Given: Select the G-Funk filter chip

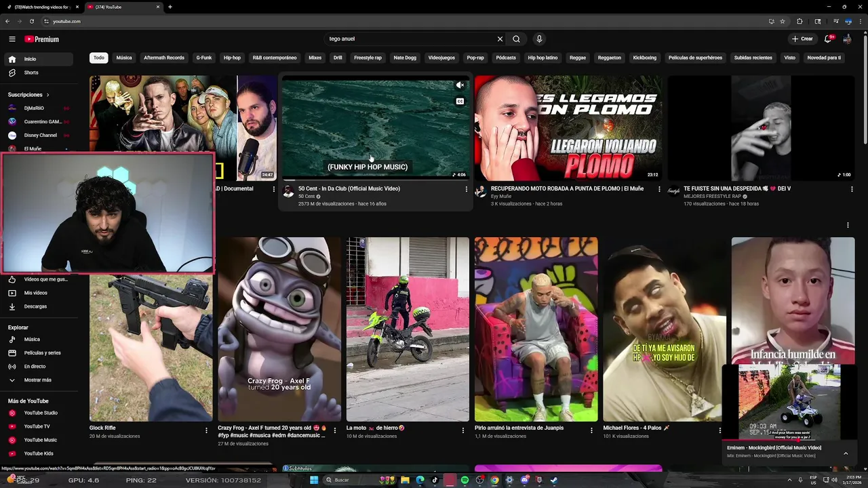Looking at the screenshot, I should (x=204, y=58).
